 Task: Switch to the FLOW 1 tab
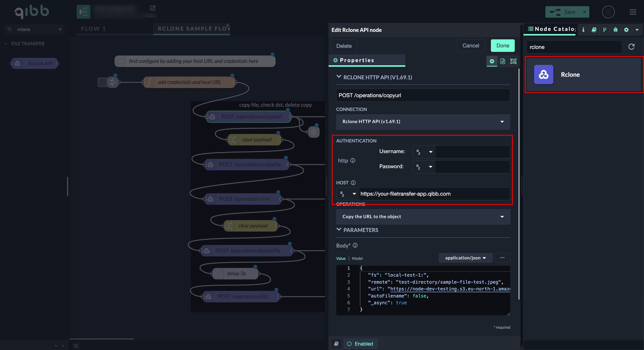click(93, 29)
